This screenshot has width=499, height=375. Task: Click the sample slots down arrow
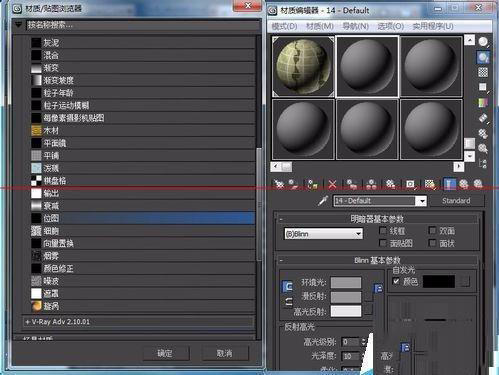point(469,156)
